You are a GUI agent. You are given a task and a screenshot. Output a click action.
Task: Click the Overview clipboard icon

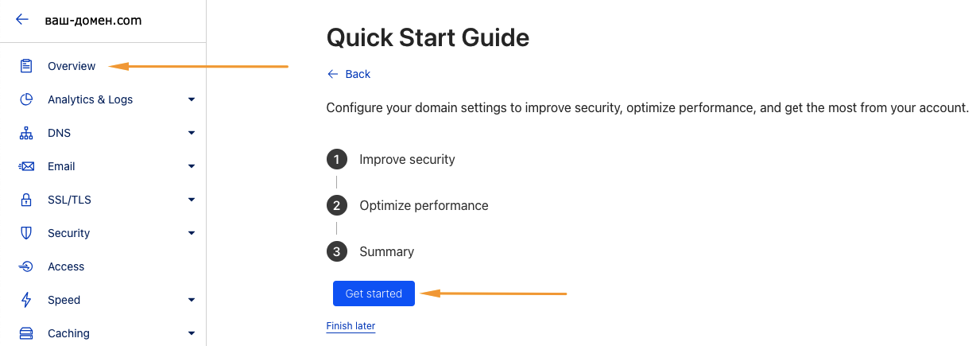tap(26, 66)
